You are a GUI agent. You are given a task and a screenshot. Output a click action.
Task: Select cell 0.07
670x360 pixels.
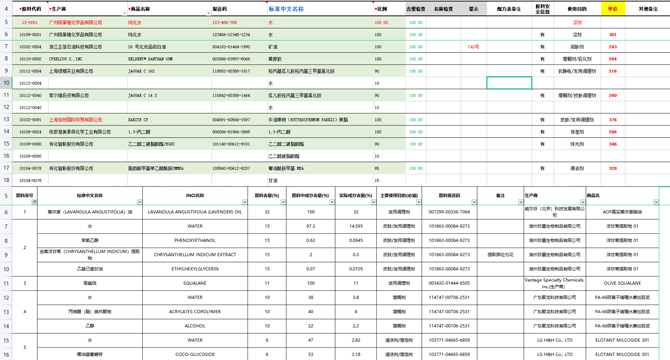(311, 269)
